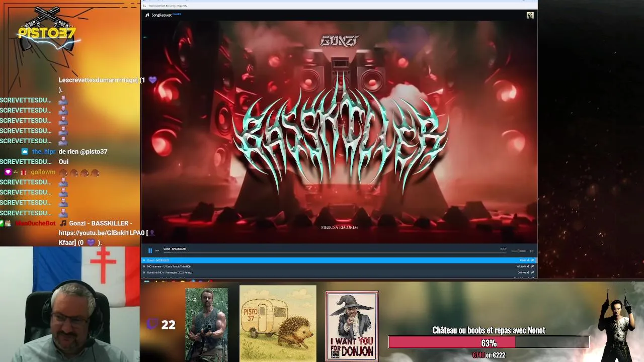Click the gollowm chat badge heart icon
The height and width of the screenshot is (362, 644).
click(x=8, y=172)
